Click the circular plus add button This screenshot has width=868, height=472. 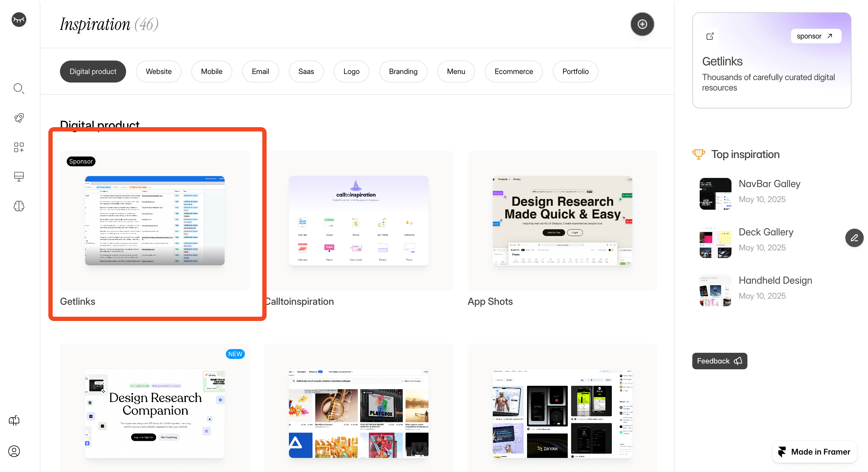[x=642, y=24]
